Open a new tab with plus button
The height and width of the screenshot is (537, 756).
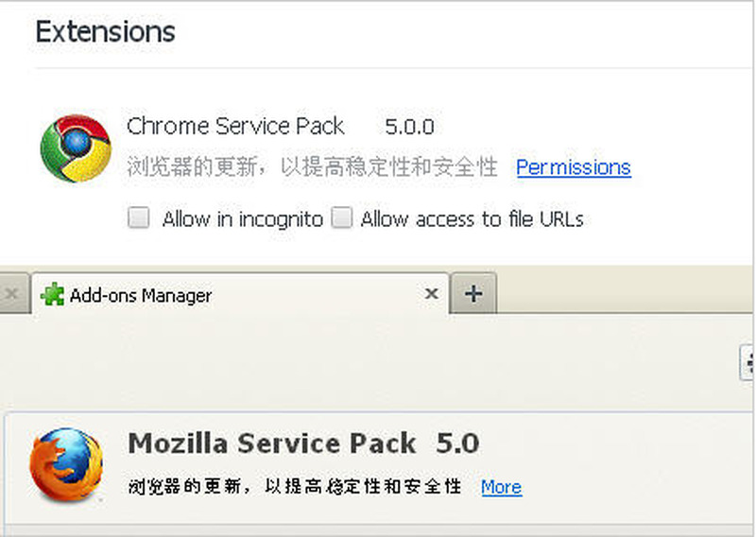click(x=473, y=294)
